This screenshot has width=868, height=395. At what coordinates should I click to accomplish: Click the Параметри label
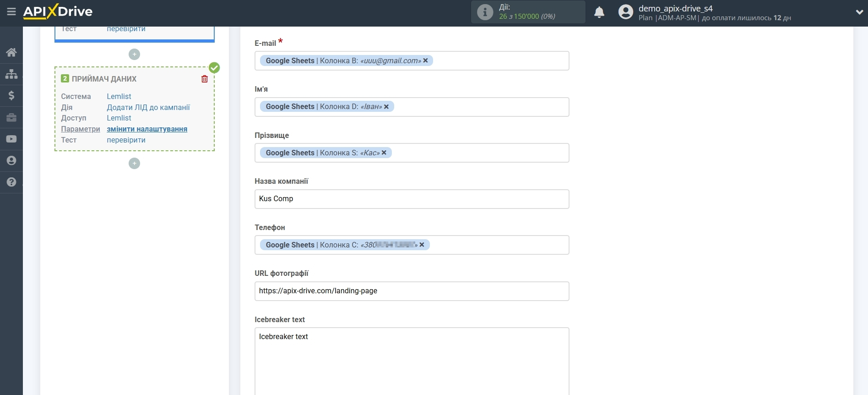click(81, 129)
